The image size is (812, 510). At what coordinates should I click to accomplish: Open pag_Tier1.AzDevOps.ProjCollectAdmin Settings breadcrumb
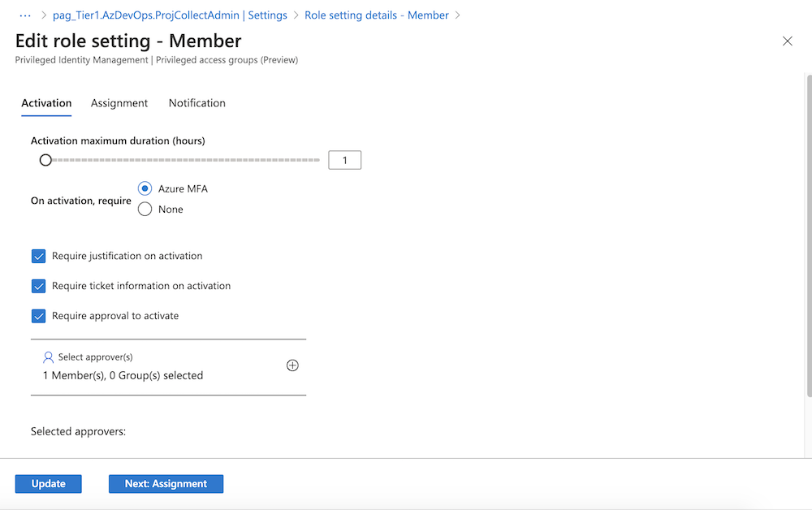point(170,15)
